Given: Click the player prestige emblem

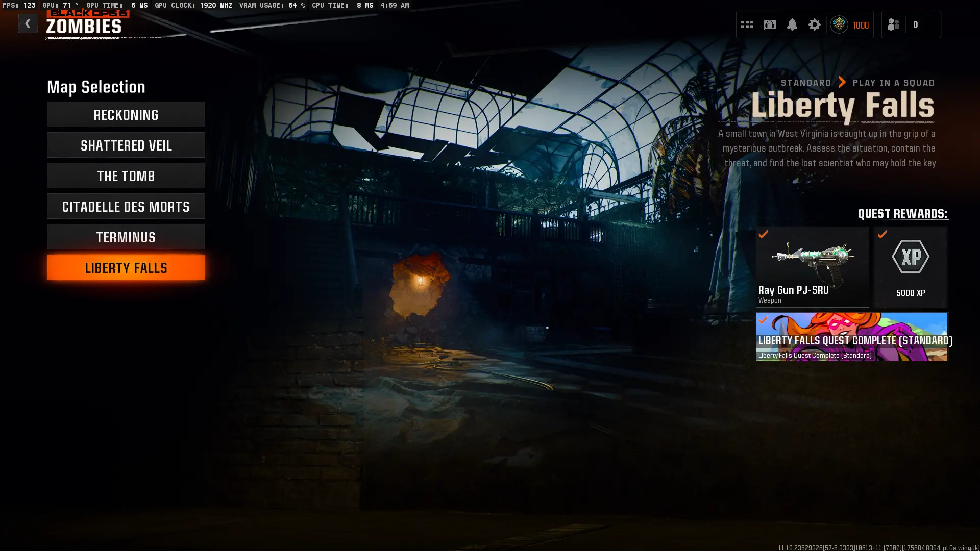Looking at the screenshot, I should coord(839,24).
